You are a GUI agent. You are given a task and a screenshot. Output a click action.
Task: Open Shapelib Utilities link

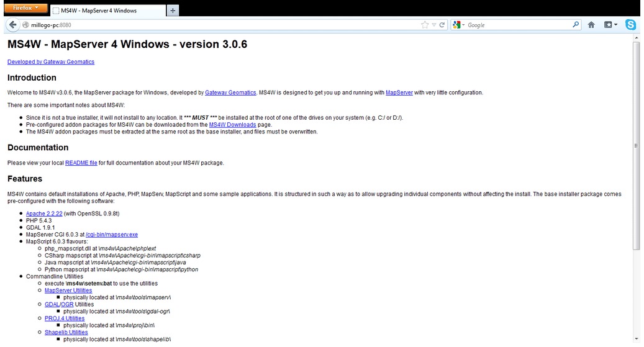[x=66, y=332]
